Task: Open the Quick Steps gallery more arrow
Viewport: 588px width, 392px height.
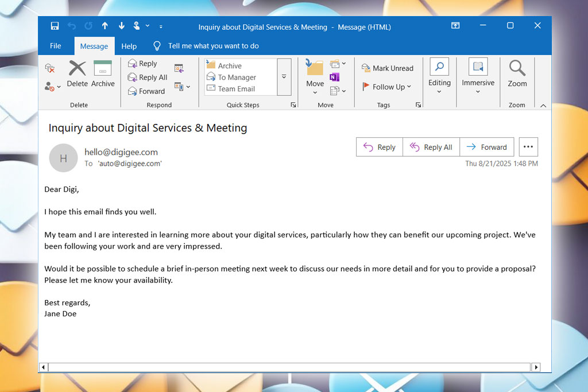Action: (284, 77)
